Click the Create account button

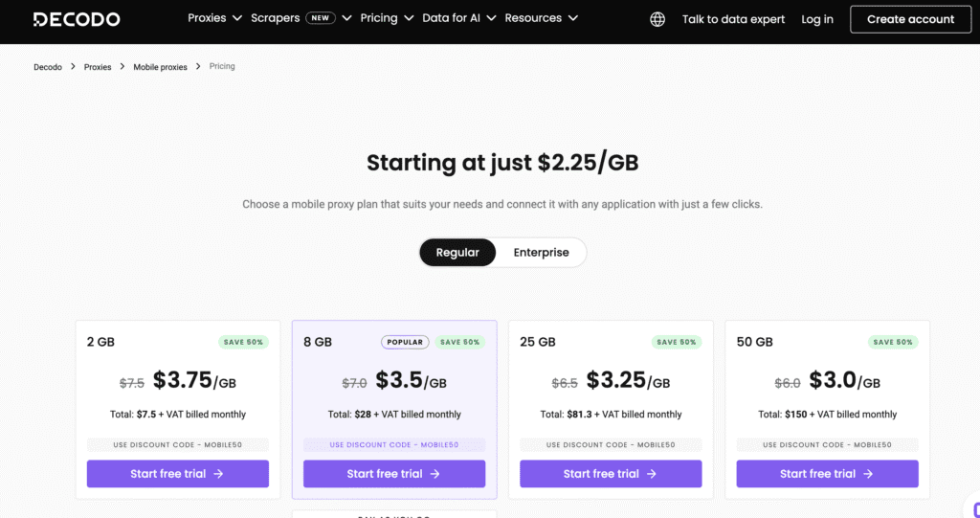(x=910, y=19)
